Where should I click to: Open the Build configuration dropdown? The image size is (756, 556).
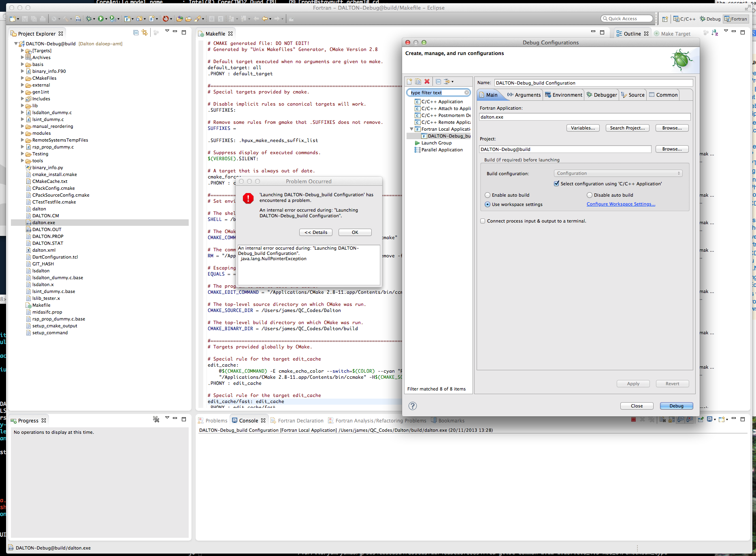[x=618, y=173]
